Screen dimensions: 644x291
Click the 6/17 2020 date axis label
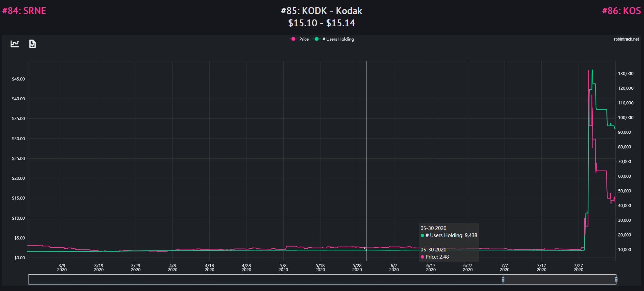click(x=431, y=268)
